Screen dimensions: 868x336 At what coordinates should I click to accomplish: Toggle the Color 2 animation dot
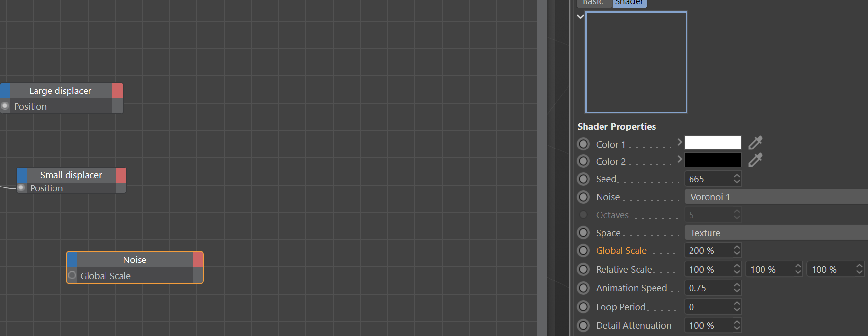584,161
